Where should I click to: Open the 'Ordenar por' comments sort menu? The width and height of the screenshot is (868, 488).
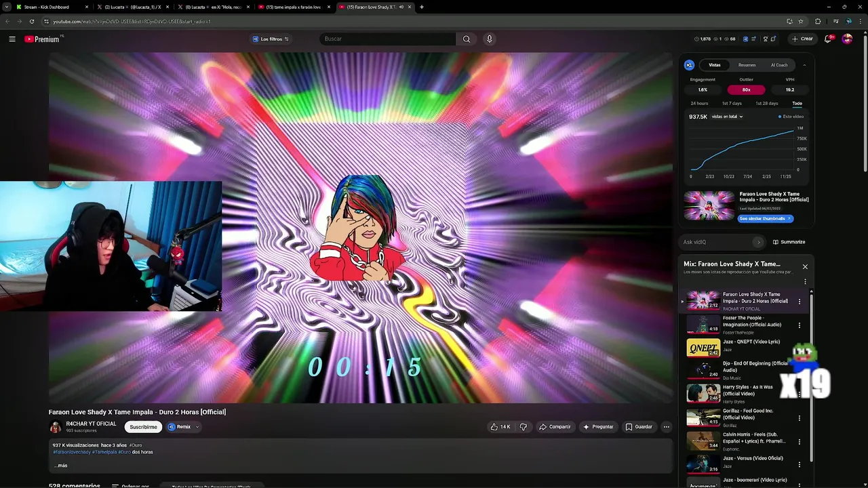pos(130,486)
